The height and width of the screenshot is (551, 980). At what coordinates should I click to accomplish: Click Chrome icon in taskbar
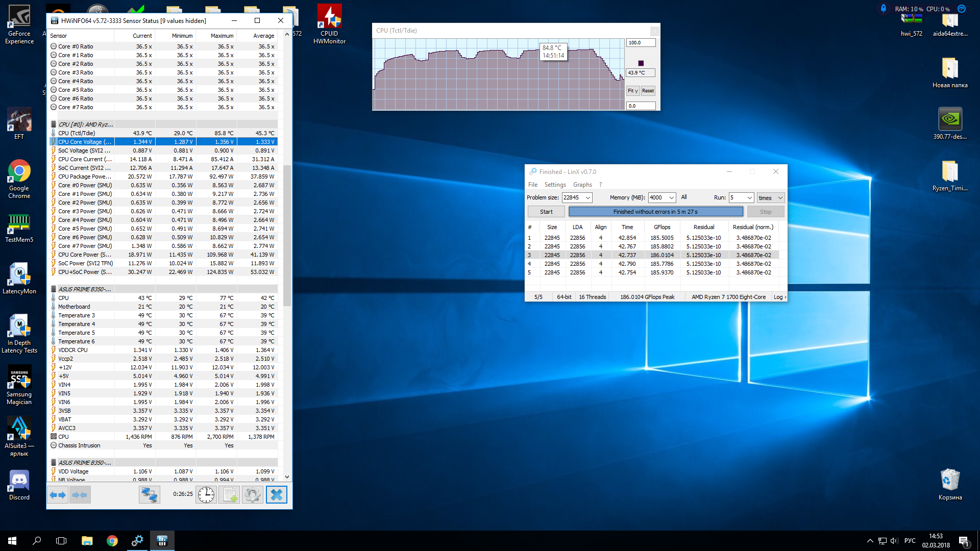112,541
